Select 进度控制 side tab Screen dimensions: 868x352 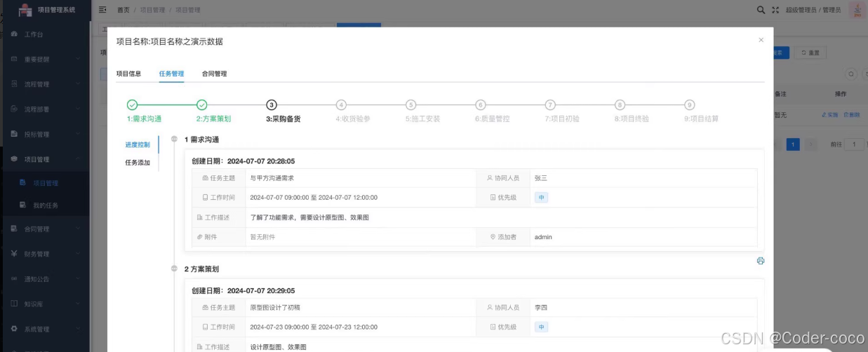point(138,144)
